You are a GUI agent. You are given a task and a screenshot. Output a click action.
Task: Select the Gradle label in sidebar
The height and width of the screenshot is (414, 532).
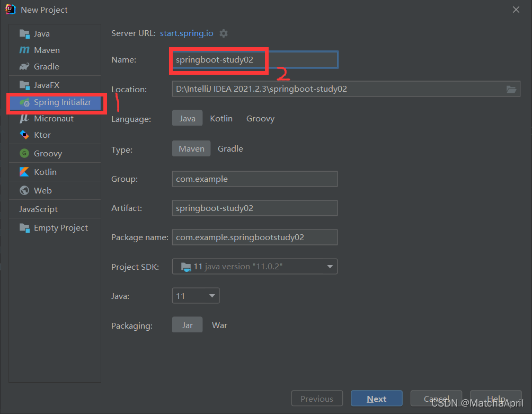coord(47,66)
